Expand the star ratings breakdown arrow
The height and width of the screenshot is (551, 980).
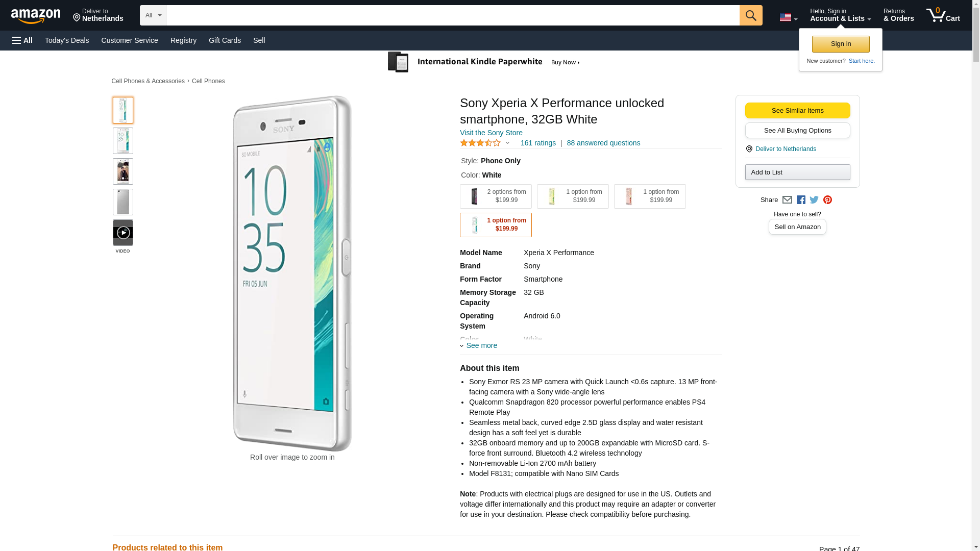coord(507,143)
